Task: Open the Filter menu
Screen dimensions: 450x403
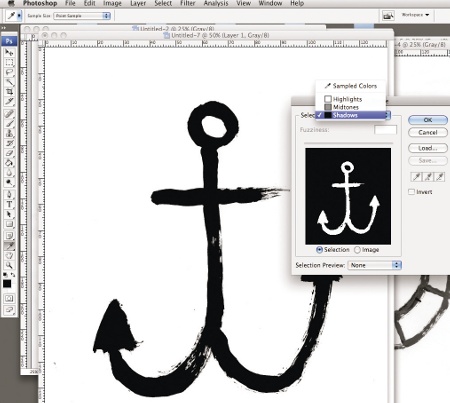Action: click(x=188, y=3)
